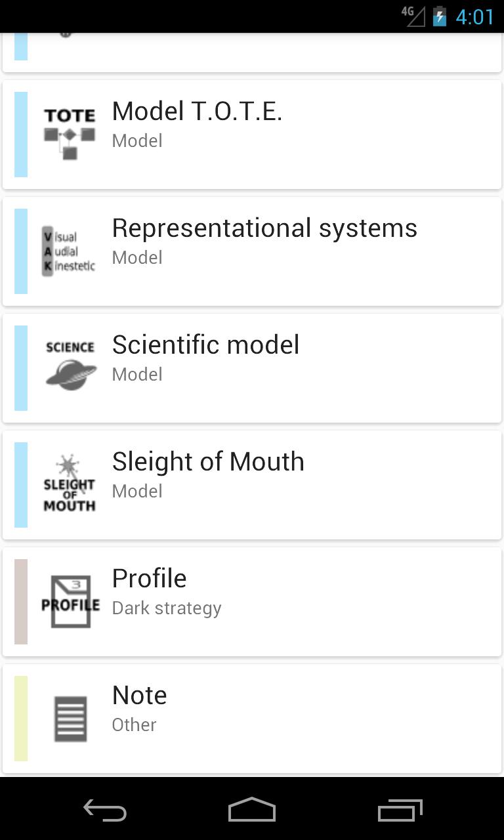Tap the beige color bar beside Profile
This screenshot has height=840, width=504.
point(21,601)
